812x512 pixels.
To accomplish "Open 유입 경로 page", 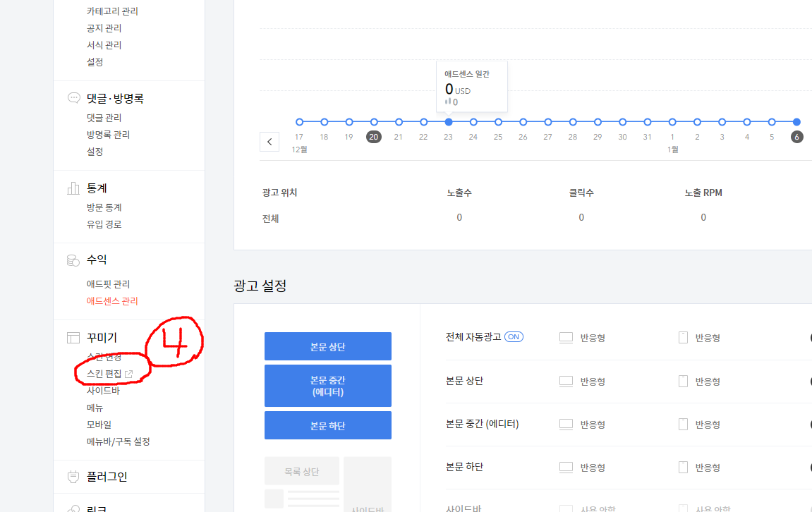I will 104,224.
